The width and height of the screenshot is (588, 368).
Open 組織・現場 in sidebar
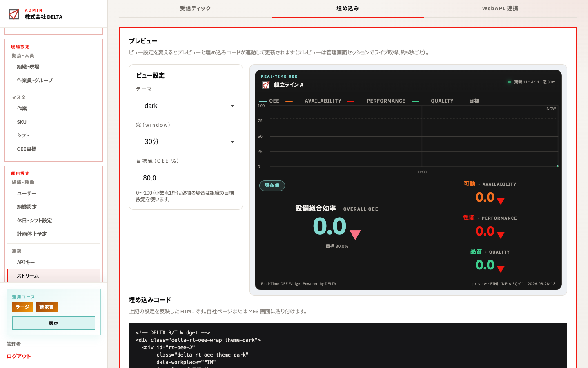[53, 67]
